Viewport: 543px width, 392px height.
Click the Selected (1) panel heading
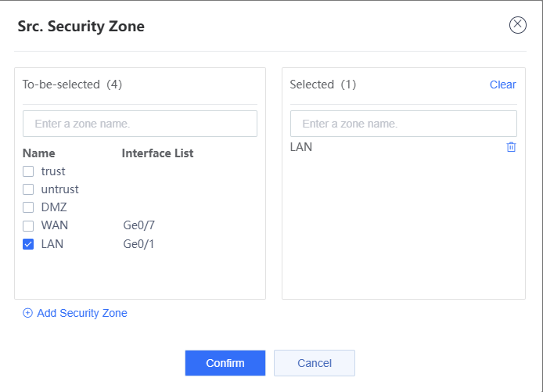point(322,85)
